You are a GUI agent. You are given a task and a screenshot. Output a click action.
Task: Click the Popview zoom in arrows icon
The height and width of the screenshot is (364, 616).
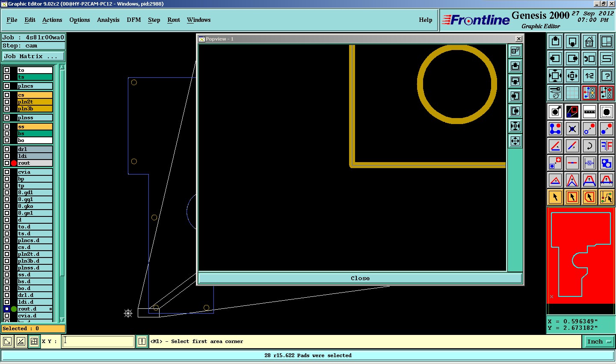[515, 126]
